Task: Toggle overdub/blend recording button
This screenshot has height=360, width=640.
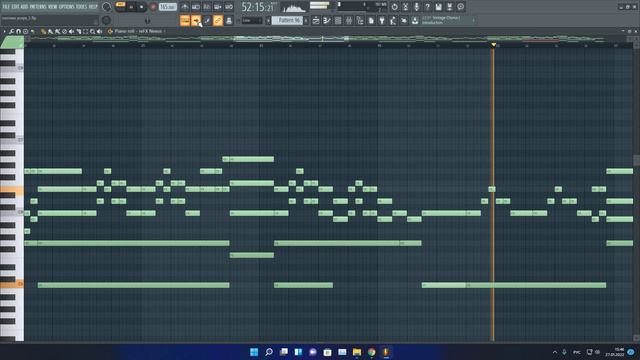Action: click(218, 7)
